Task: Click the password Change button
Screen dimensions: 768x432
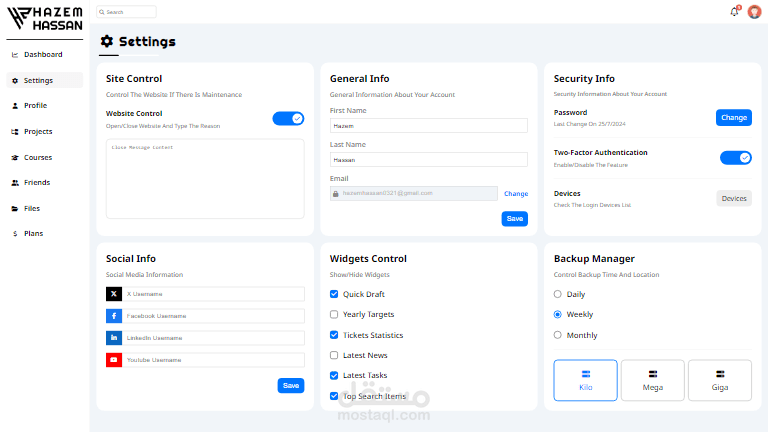Action: 734,118
